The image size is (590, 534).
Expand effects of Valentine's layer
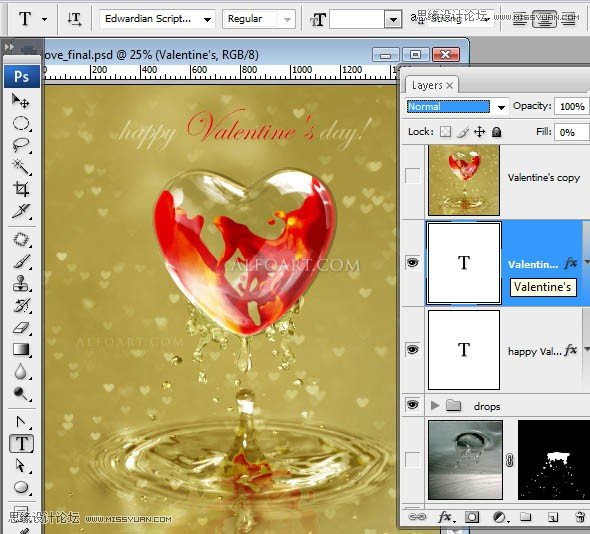coord(586,262)
